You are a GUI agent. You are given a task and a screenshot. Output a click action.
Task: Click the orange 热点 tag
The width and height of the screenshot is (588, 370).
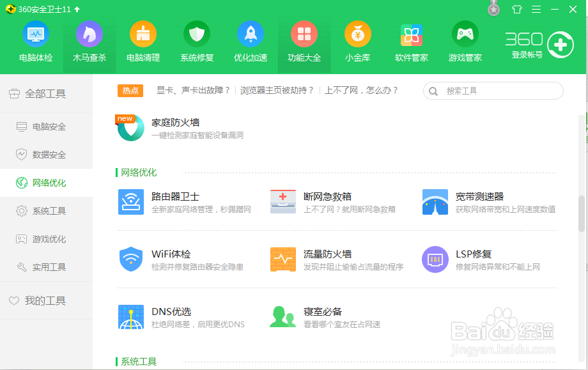(x=130, y=91)
